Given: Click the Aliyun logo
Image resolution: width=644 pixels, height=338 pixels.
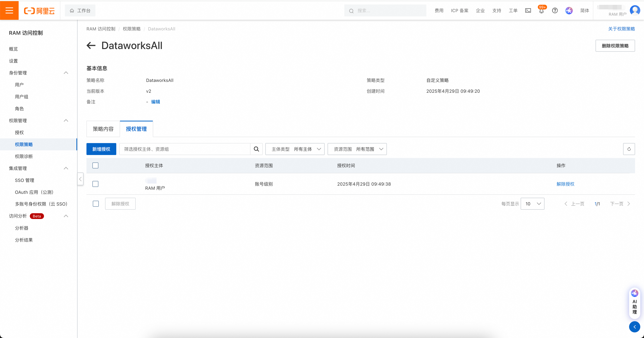Looking at the screenshot, I should tap(39, 11).
